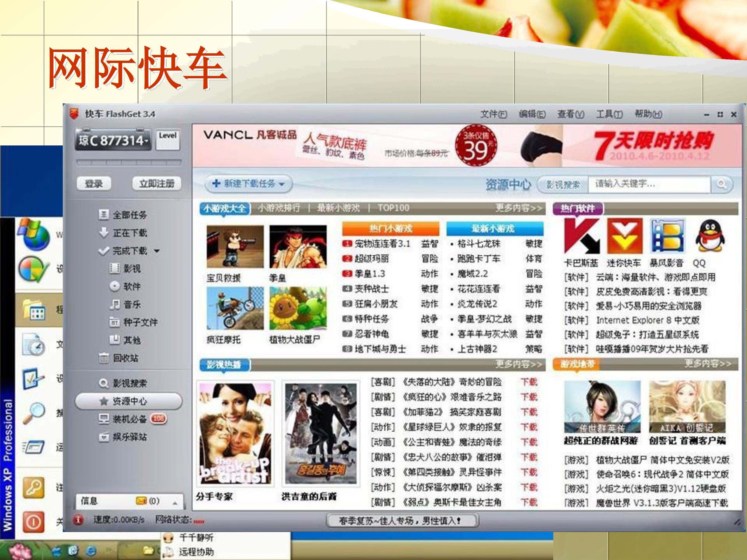Switch to the 最新小游戏 tab

[x=338, y=208]
